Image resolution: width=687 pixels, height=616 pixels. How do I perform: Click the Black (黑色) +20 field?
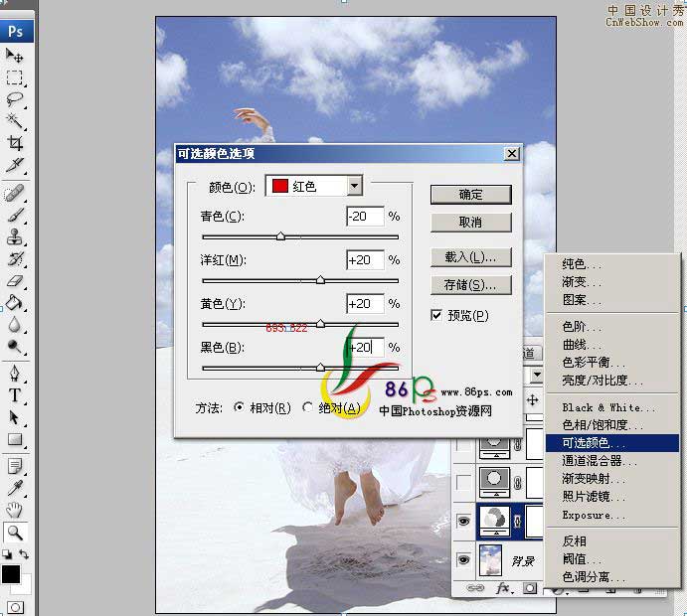point(365,348)
